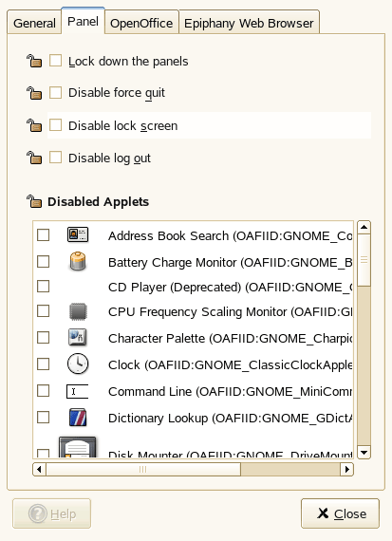
Task: Select the Panel tab
Action: [x=83, y=21]
